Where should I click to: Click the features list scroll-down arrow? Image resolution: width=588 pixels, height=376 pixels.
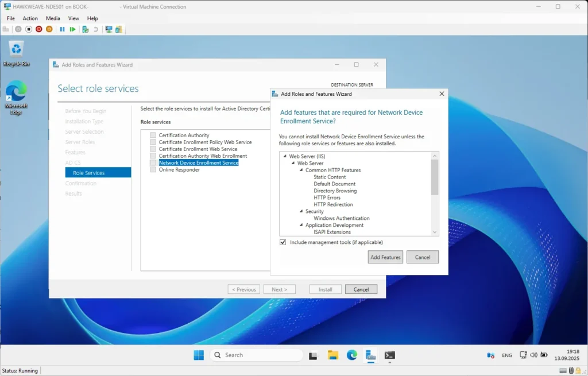435,232
